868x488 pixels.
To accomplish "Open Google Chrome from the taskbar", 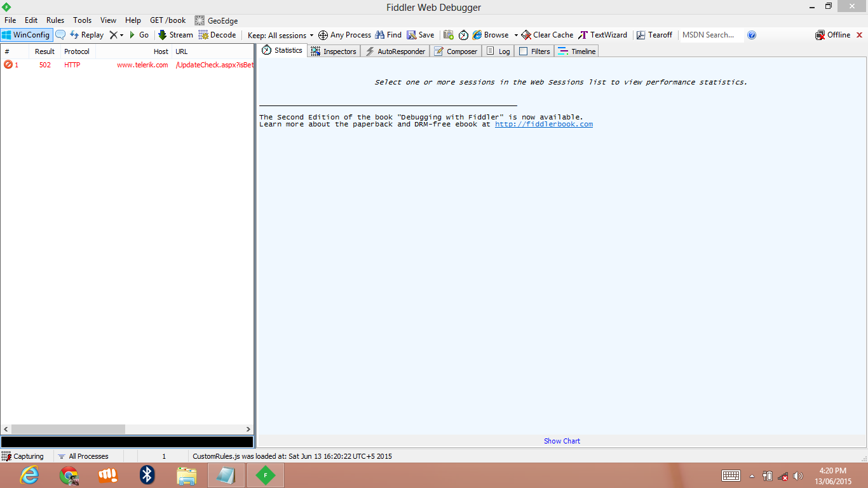I will [x=69, y=475].
